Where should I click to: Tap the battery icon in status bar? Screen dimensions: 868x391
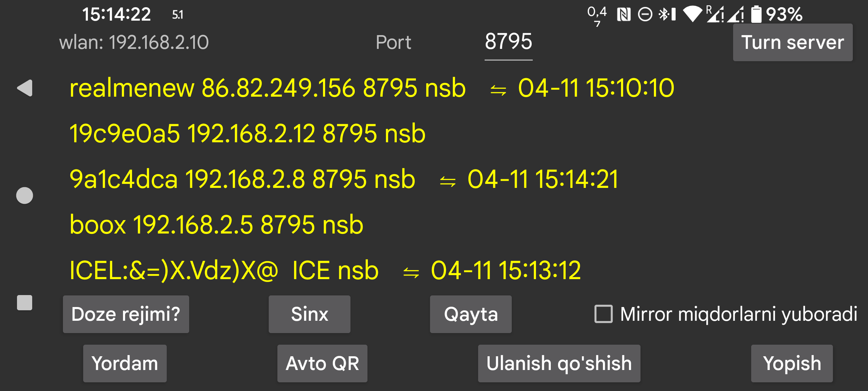tap(756, 14)
